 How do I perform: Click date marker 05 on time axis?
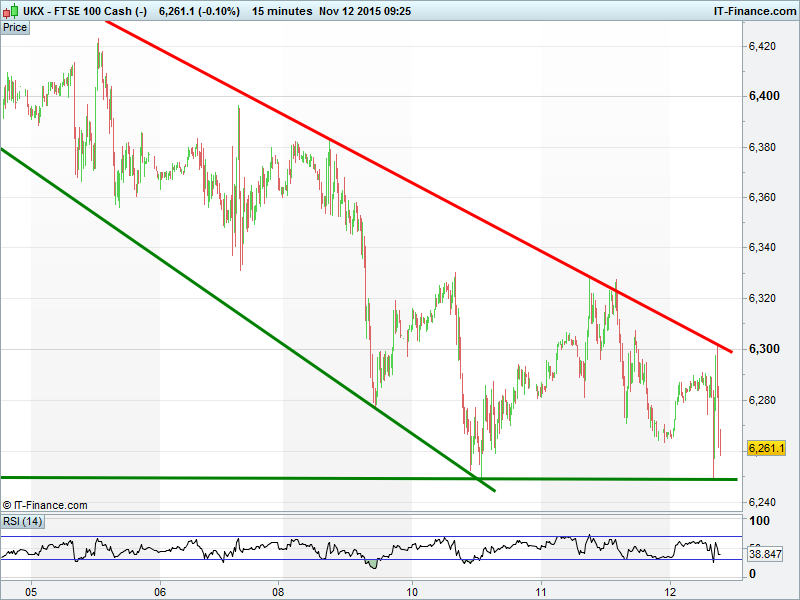[31, 592]
